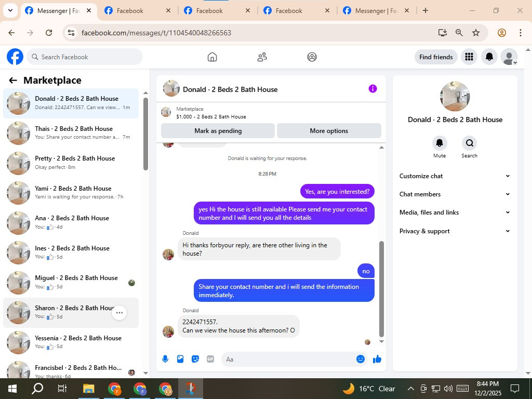Viewport: 532px width, 399px height.
Task: Choose a GIF icon
Action: (210, 359)
